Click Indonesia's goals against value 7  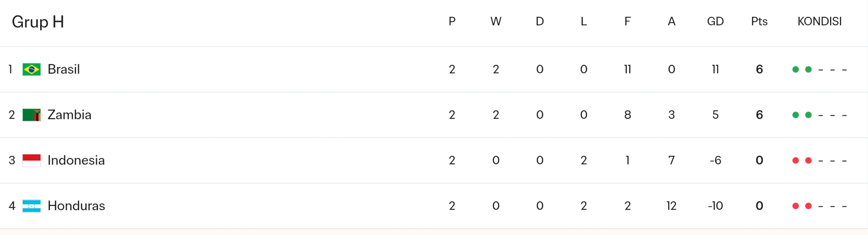[671, 160]
